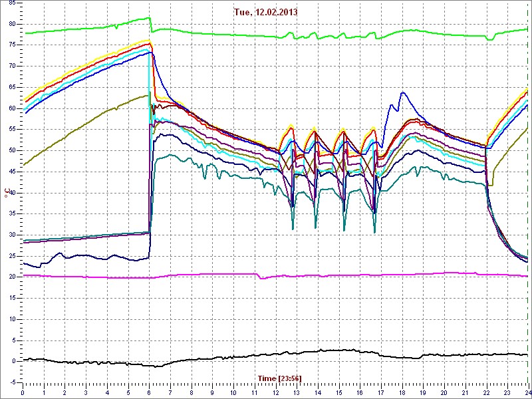Click x-axis hour label 8
The height and width of the screenshot is (399, 532).
point(192,393)
